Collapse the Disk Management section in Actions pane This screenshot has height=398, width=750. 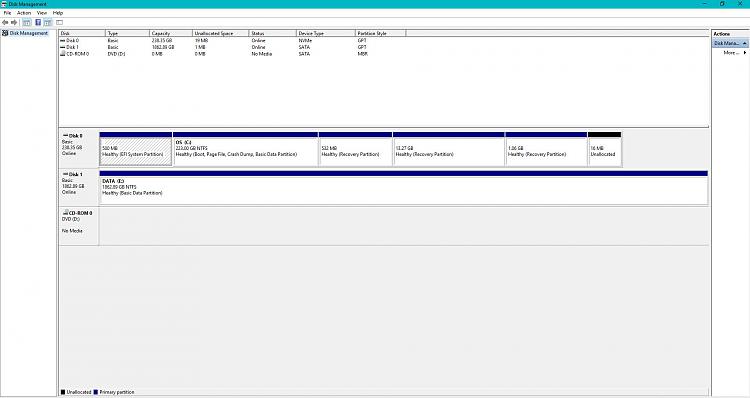pos(745,43)
